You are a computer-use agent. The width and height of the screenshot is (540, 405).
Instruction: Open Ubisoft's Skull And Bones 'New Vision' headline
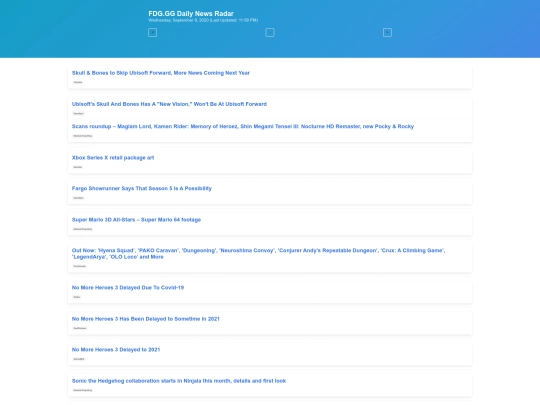coord(169,104)
